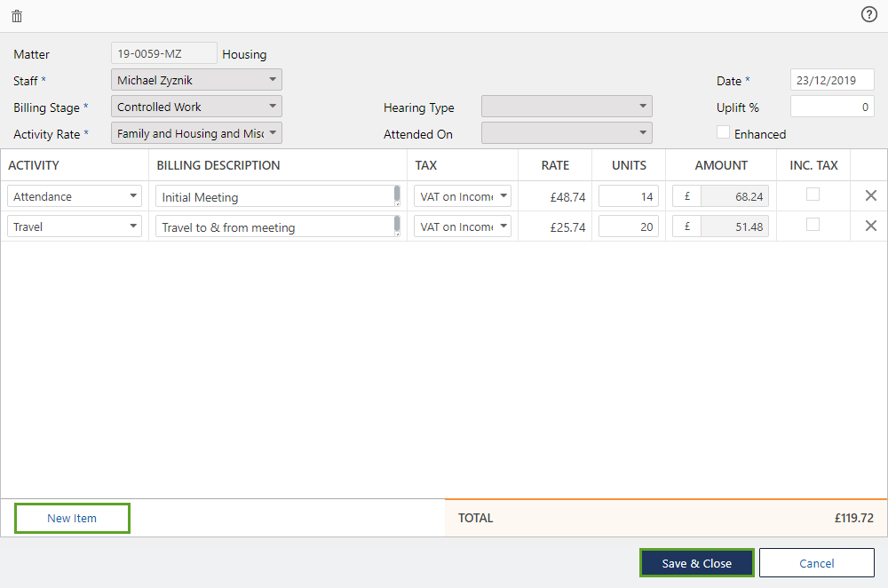The width and height of the screenshot is (888, 588).
Task: Tick Inc. Tax for Travel row
Action: point(813,225)
